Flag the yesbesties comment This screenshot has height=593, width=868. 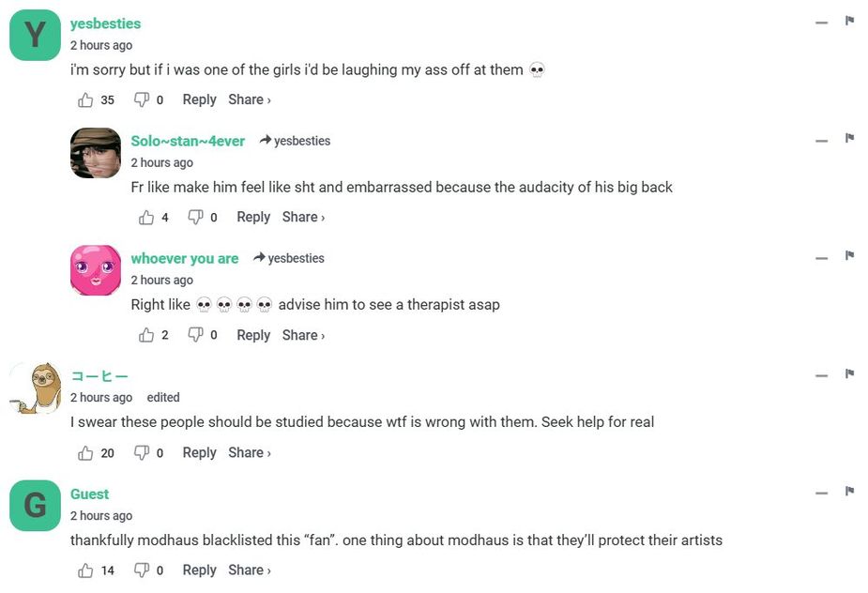point(849,21)
